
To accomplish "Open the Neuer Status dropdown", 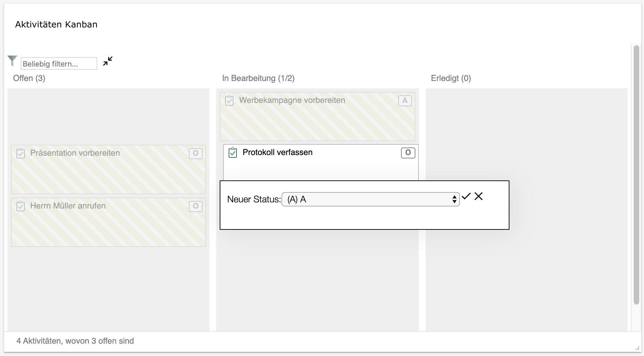I will point(370,199).
